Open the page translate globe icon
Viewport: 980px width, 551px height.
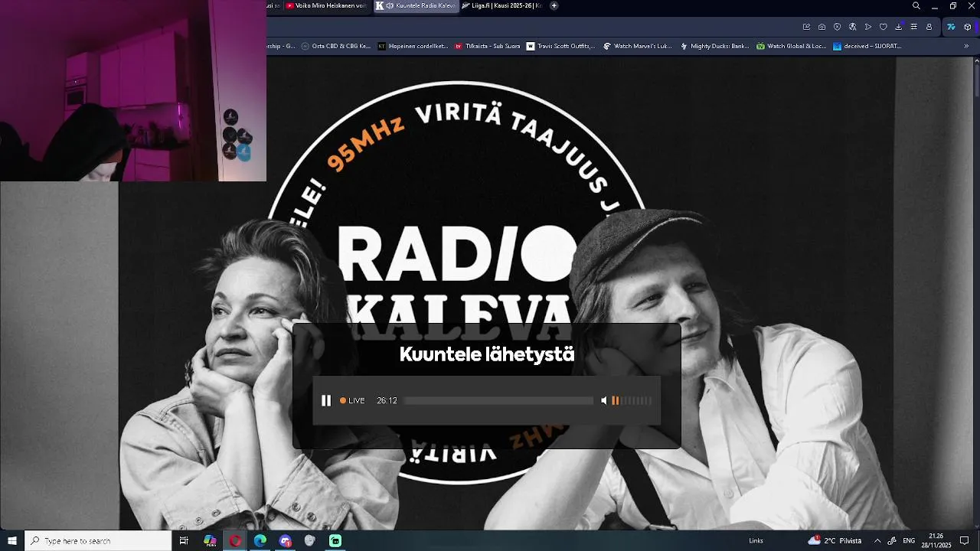pos(852,27)
